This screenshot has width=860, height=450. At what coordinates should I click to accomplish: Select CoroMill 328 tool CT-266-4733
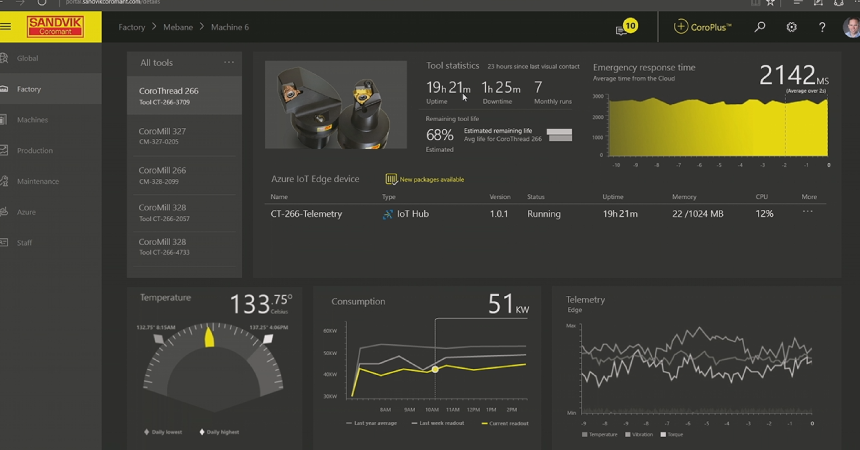pos(184,246)
